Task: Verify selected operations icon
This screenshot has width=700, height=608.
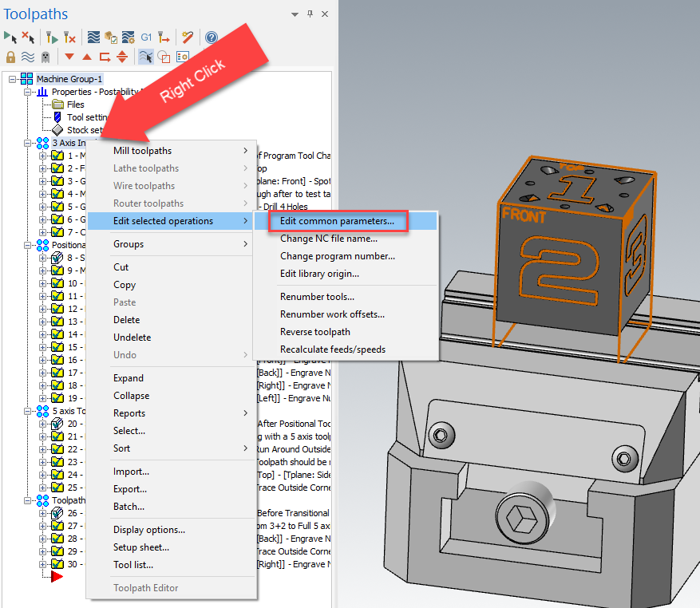Action: (x=111, y=37)
